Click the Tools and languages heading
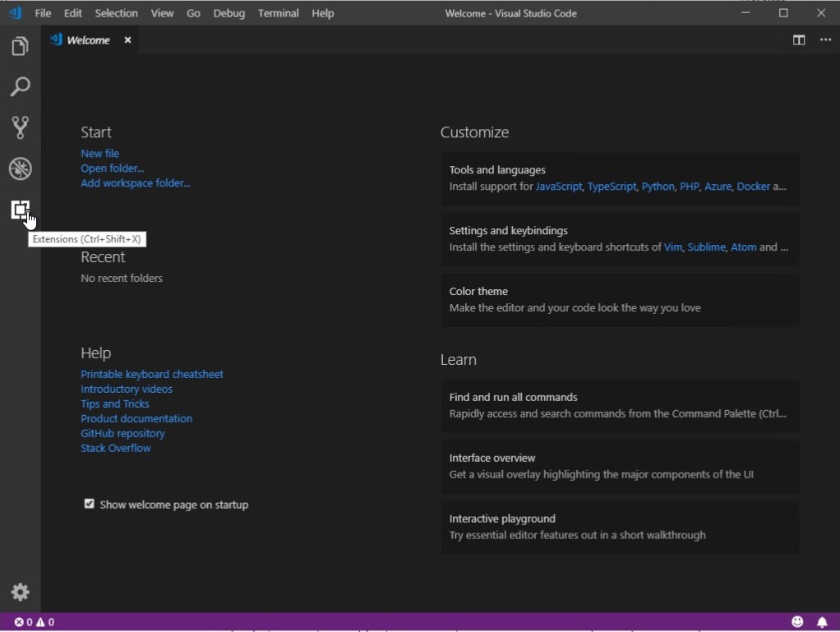The width and height of the screenshot is (840, 632). pyautogui.click(x=497, y=170)
